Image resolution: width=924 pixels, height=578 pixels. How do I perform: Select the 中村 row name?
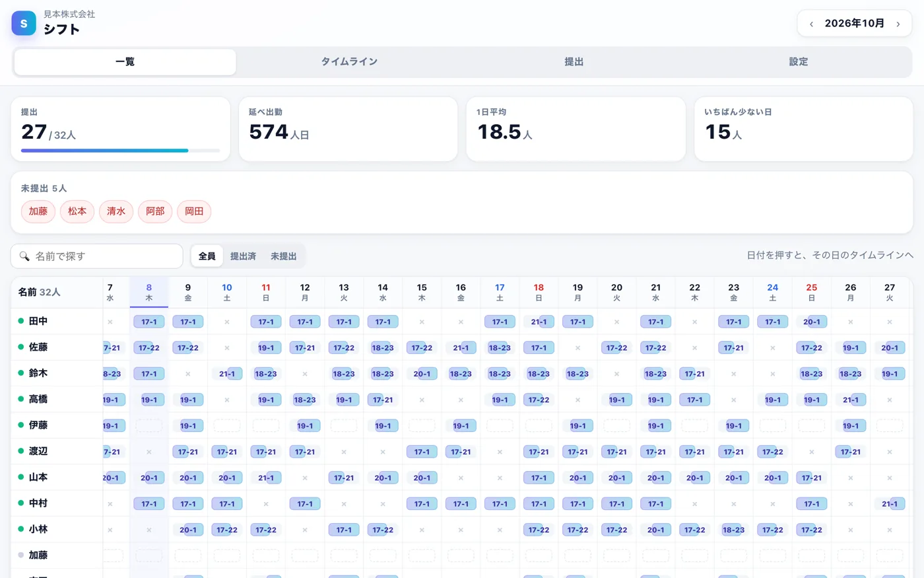38,503
